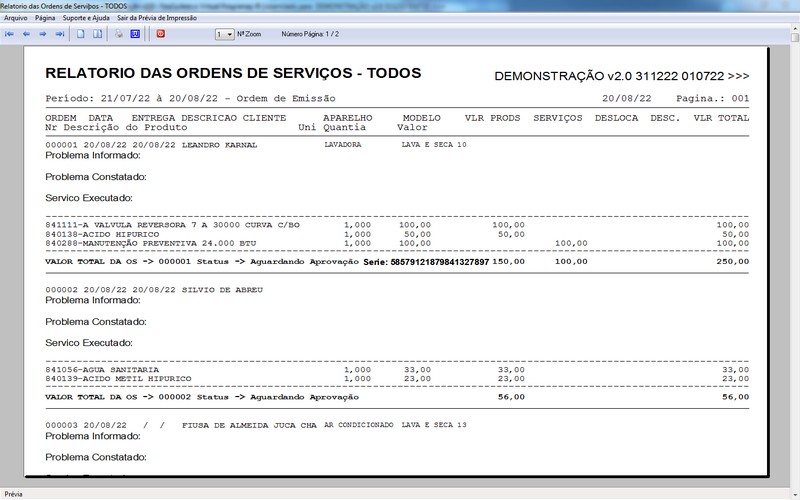Click VALOR TOTAL DA OS 000001 status line
Viewport: 800px width, 500px height.
[202, 262]
